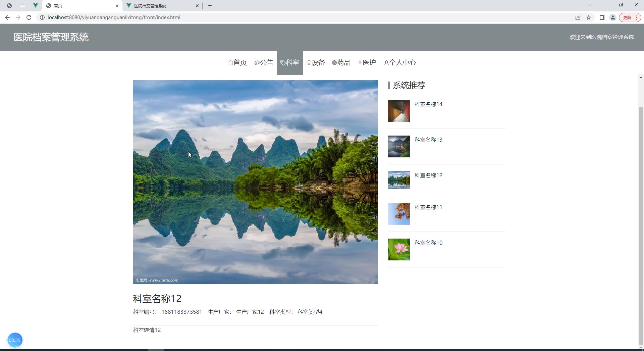The height and width of the screenshot is (351, 644).
Task: Click department number 1681183373581
Action: 182,312
